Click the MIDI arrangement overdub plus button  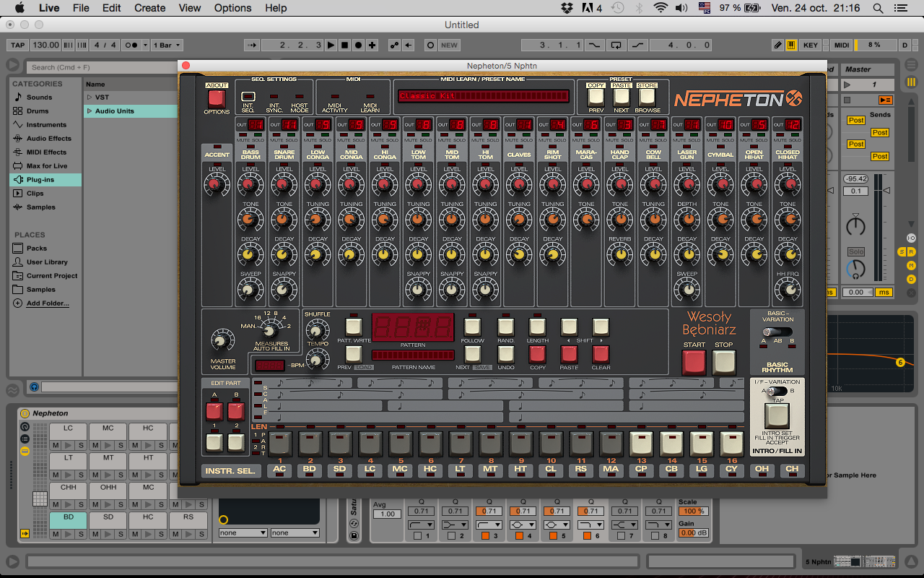(372, 45)
